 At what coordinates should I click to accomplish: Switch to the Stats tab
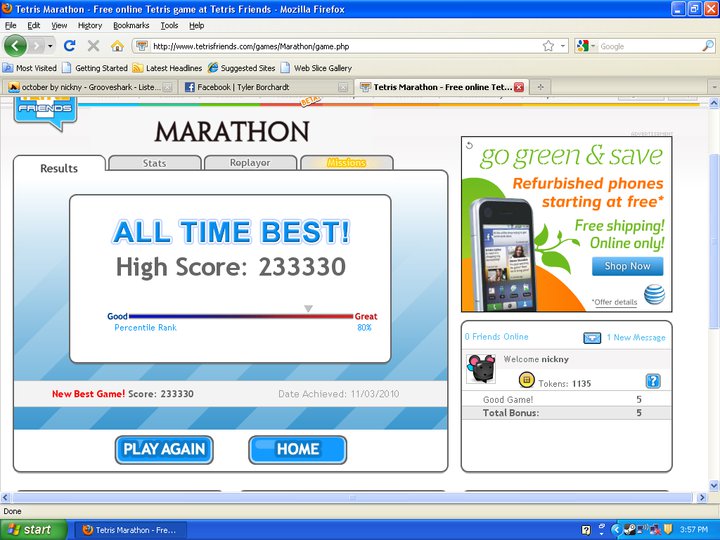pyautogui.click(x=155, y=163)
